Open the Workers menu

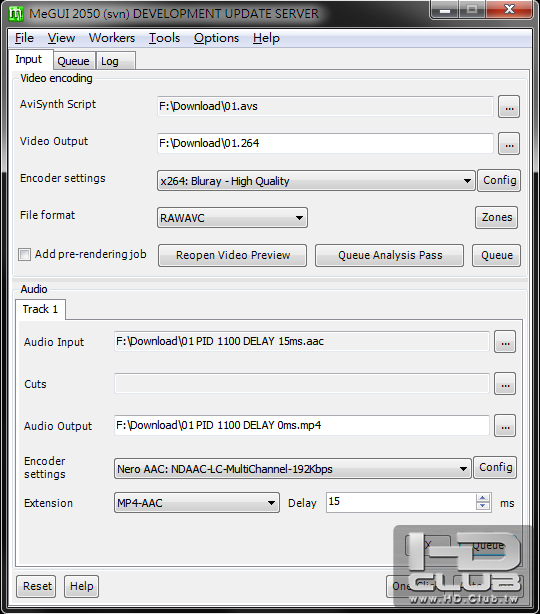[x=112, y=38]
